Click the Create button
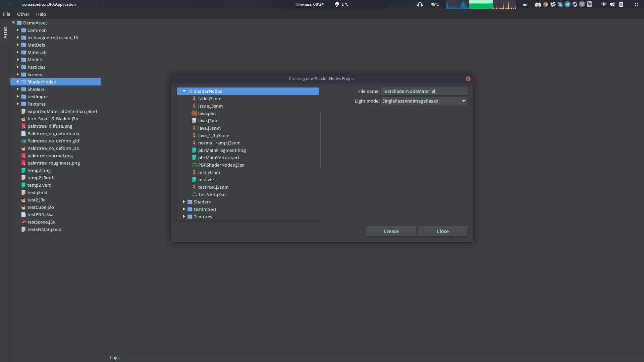 click(391, 231)
